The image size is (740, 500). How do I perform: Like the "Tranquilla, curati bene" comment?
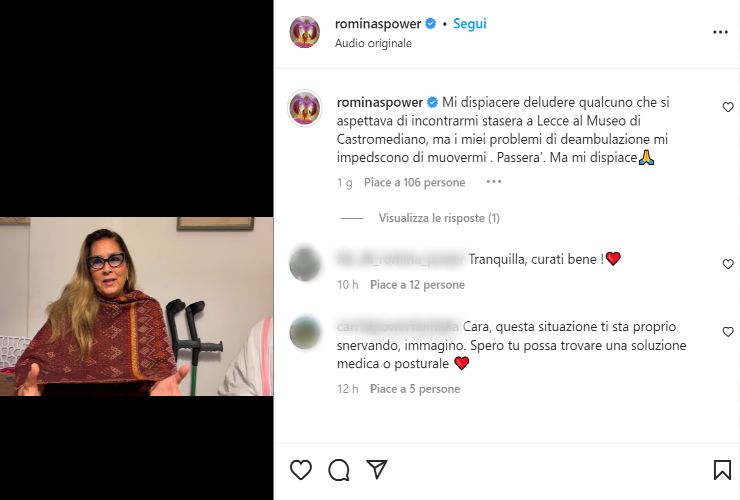(x=728, y=264)
